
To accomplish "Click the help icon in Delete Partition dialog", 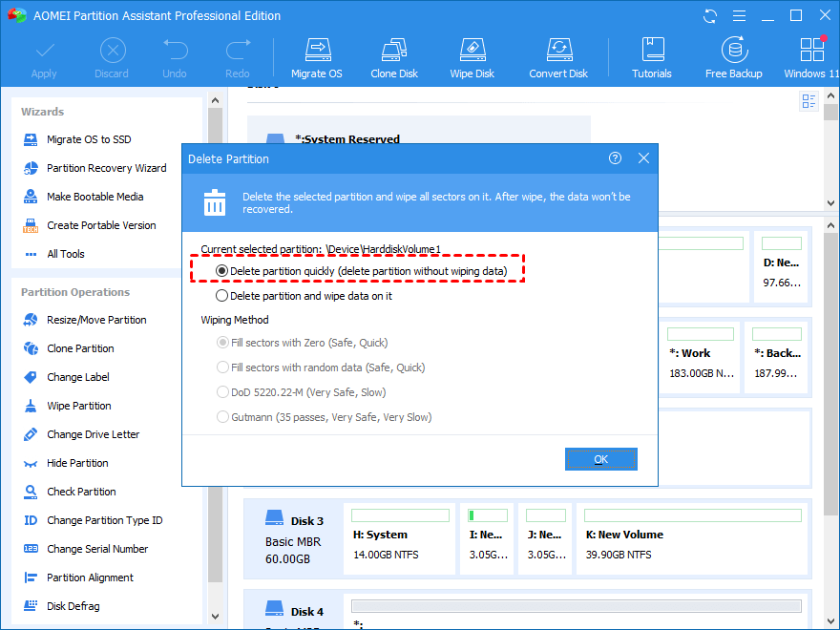I will [615, 158].
